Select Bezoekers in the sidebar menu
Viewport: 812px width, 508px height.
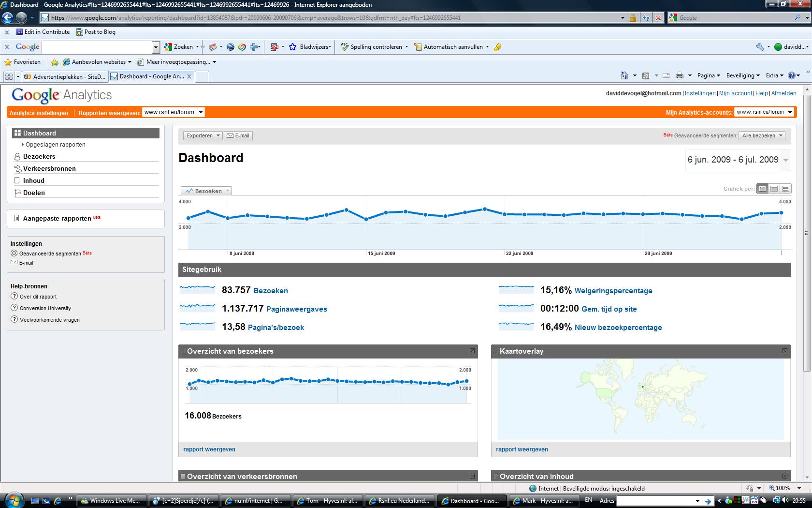coord(39,156)
